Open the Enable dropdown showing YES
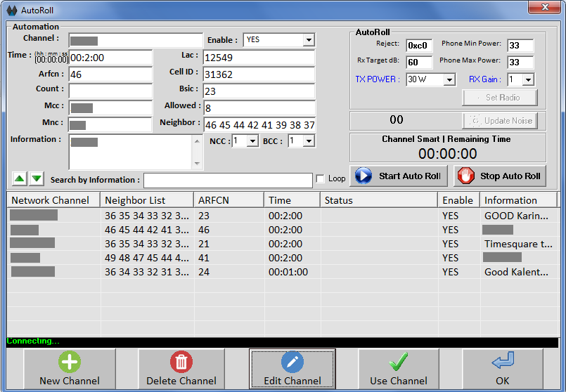 tap(308, 41)
